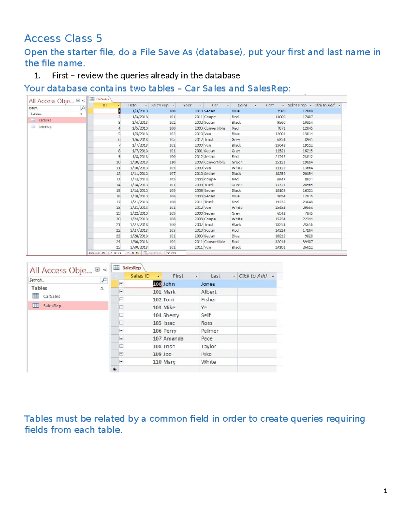Select CarSales item in upper navigation pane
The width and height of the screenshot is (411, 532).
pos(57,120)
